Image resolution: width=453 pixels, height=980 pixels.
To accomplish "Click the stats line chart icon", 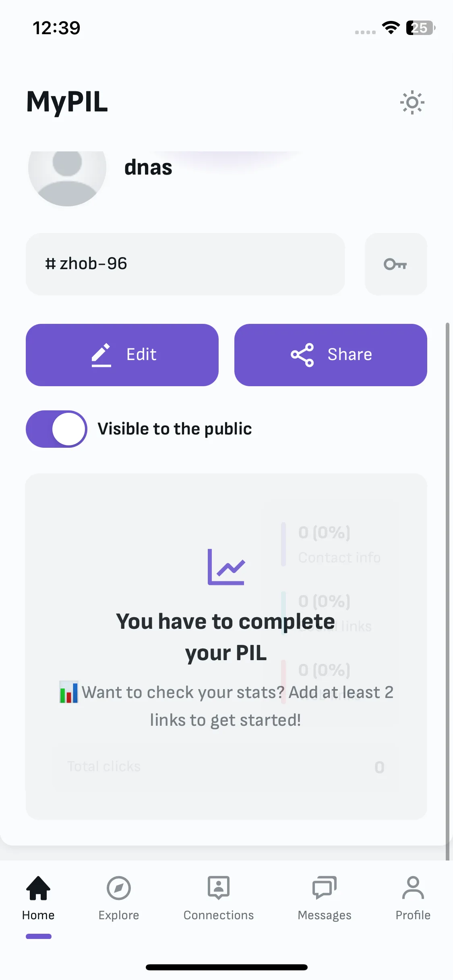I will tap(226, 567).
